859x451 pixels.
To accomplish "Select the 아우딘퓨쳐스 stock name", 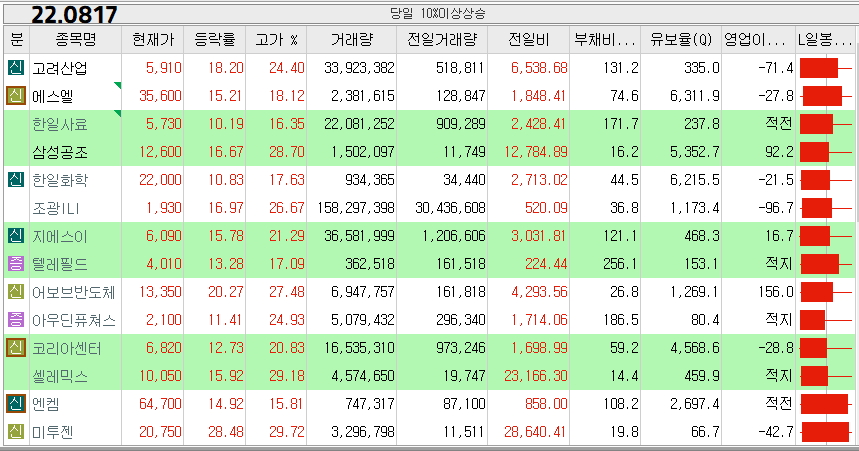I will coord(74,321).
